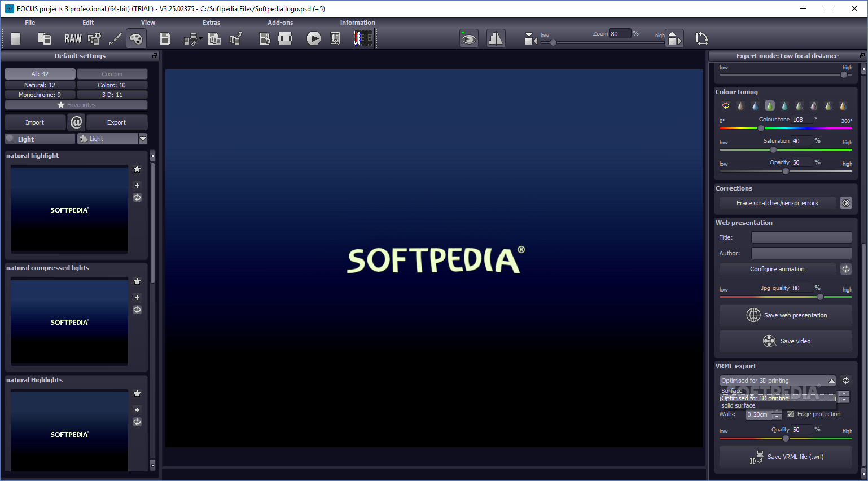The height and width of the screenshot is (481, 868).
Task: Click the Export button
Action: point(116,122)
